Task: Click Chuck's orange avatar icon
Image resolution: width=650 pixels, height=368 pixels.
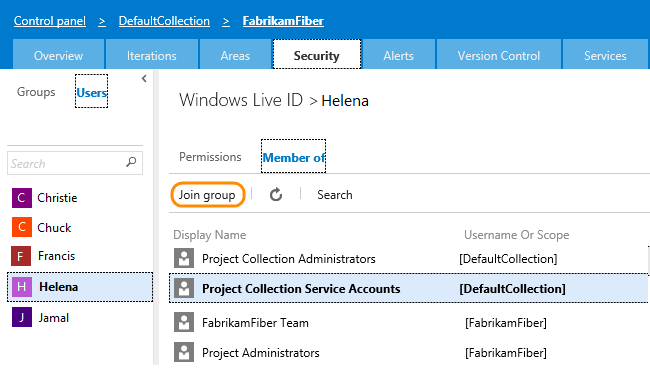Action: pos(22,227)
